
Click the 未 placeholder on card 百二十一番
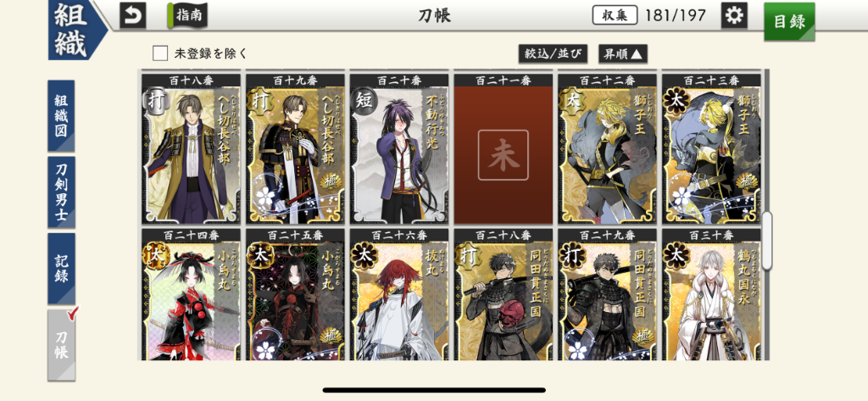click(x=504, y=155)
